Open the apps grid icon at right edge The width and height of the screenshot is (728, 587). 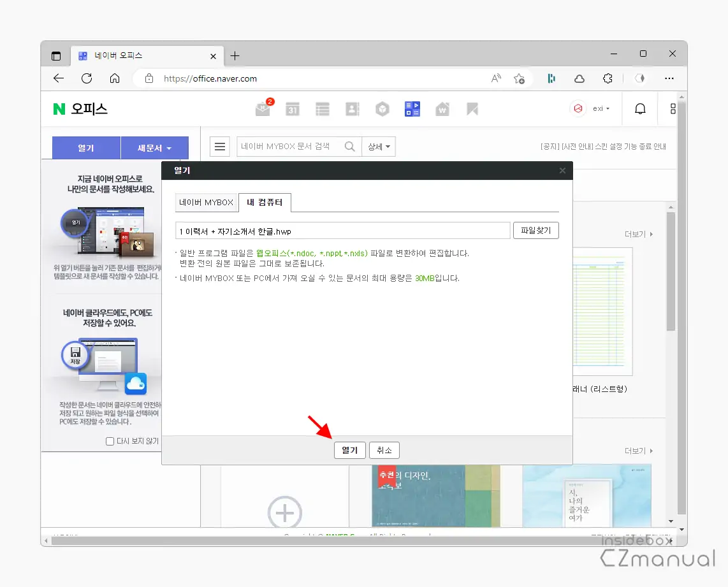(x=673, y=109)
